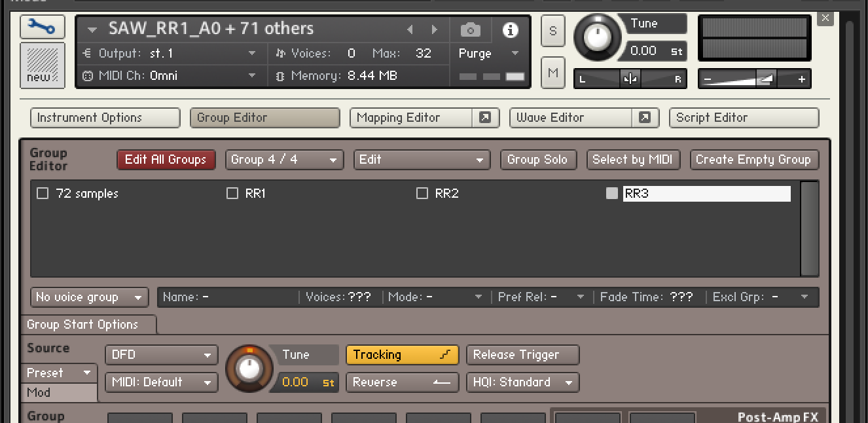Toggle the RR3 group checkbox
Image resolution: width=868 pixels, height=423 pixels.
click(612, 194)
